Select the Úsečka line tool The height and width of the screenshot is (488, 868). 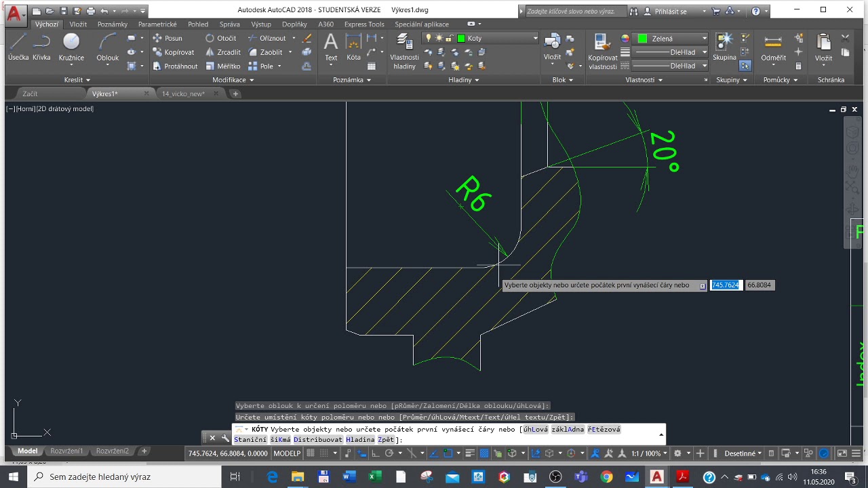point(18,47)
